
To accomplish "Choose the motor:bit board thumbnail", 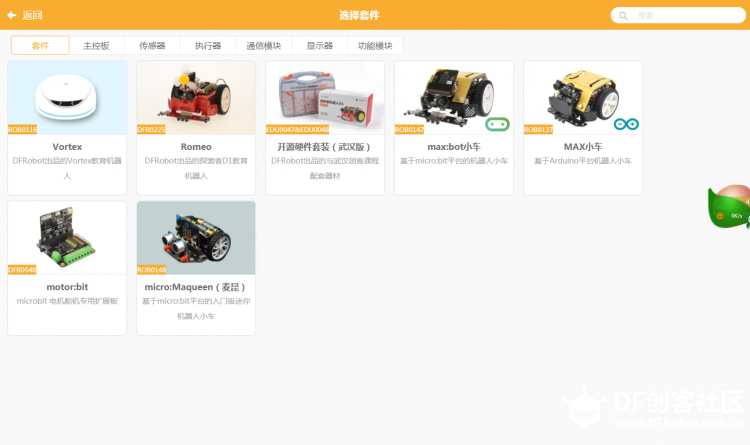I will pos(67,238).
